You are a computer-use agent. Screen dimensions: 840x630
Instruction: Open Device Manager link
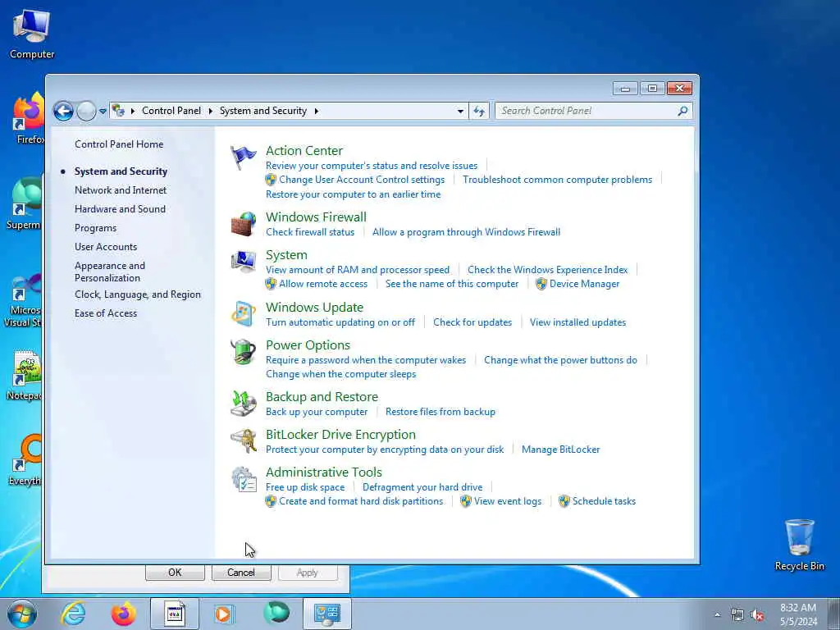[584, 284]
